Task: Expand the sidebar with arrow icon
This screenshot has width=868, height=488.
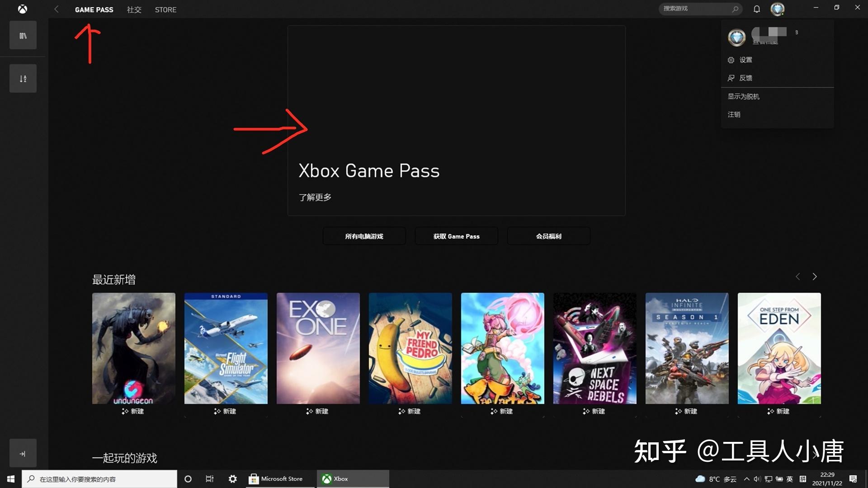Action: [23, 454]
